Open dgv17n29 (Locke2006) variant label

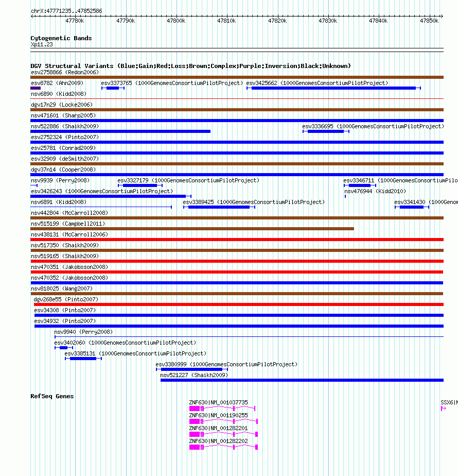[62, 105]
